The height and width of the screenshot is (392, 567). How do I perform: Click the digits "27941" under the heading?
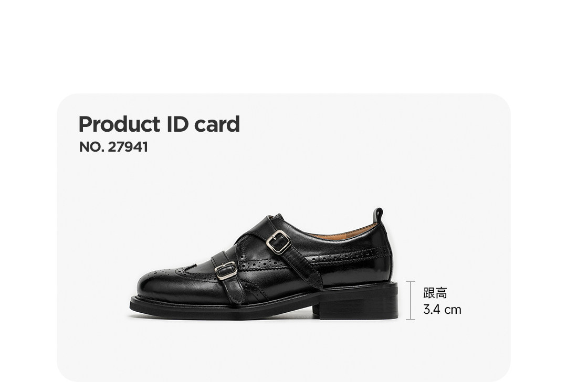pos(128,147)
